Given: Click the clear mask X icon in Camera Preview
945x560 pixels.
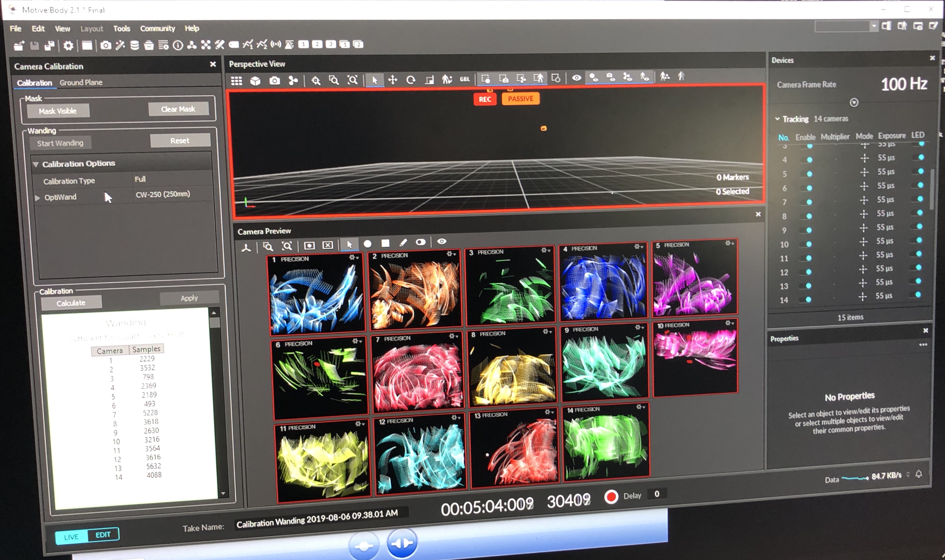Looking at the screenshot, I should pyautogui.click(x=328, y=245).
